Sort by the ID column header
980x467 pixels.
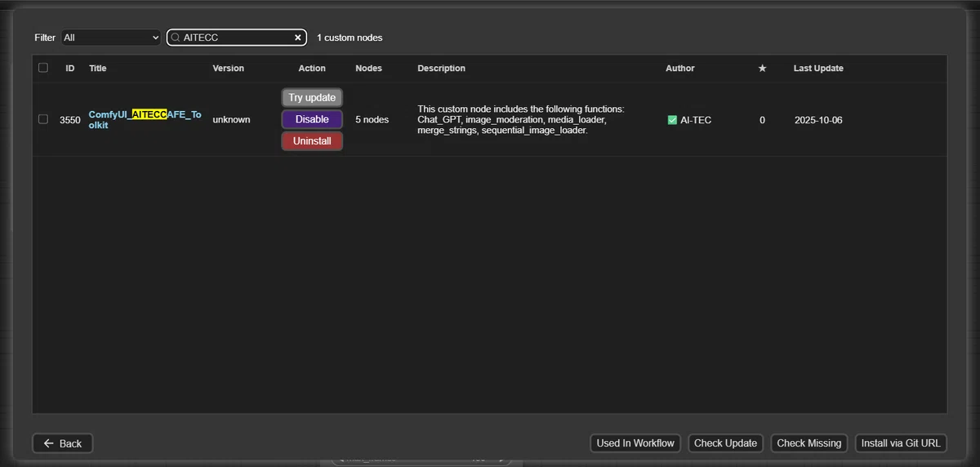70,69
